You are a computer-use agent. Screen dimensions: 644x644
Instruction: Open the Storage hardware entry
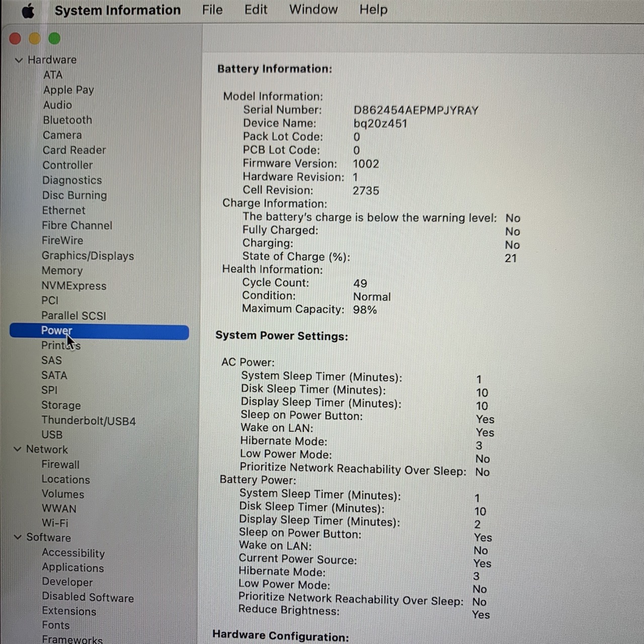point(61,406)
